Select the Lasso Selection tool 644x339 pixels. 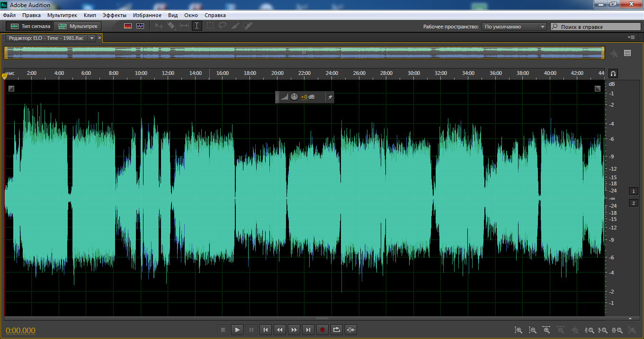coord(222,26)
